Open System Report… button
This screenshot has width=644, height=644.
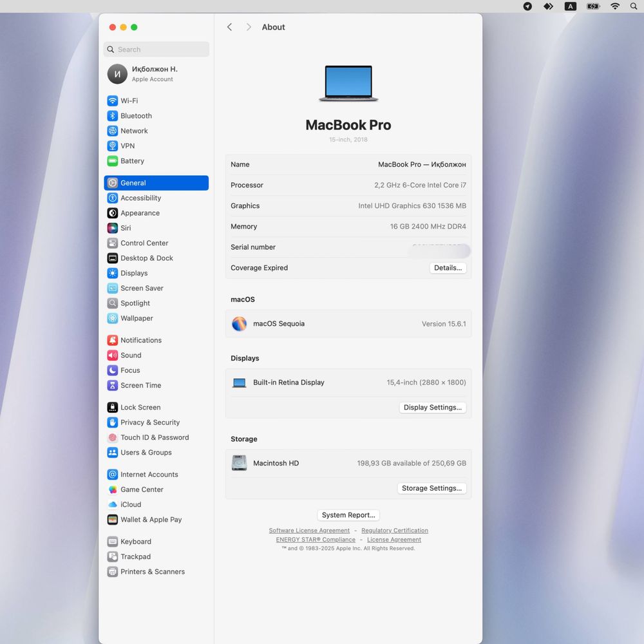coord(348,515)
